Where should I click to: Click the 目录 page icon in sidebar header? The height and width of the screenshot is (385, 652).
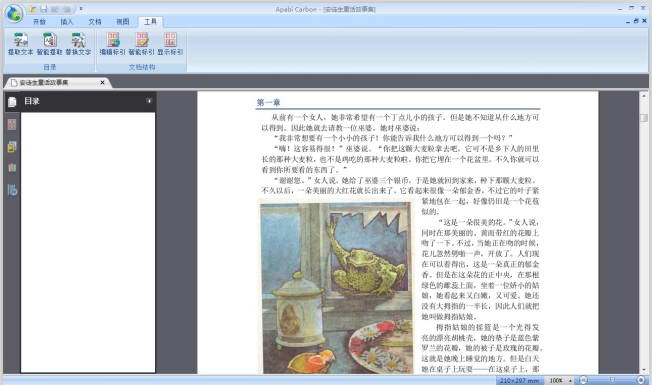(12, 101)
